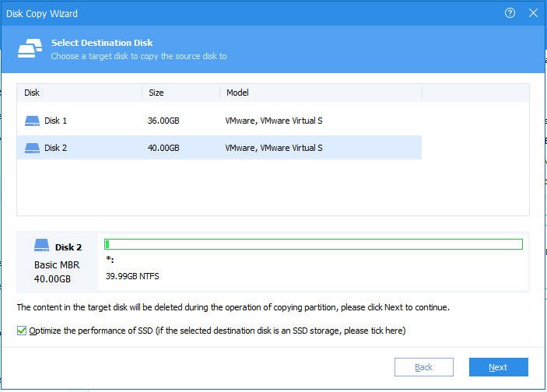
Task: Click the 39.99GB NTFS partition label
Action: (x=132, y=275)
